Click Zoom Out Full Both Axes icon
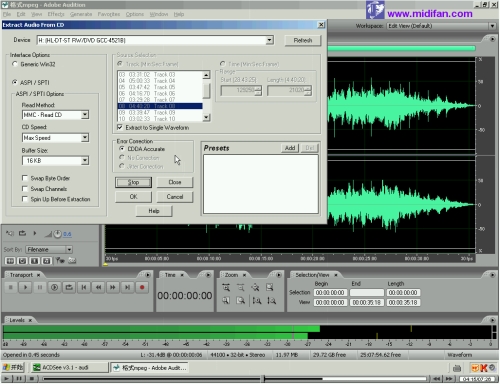Screen dimensions: 500x384 255,287
